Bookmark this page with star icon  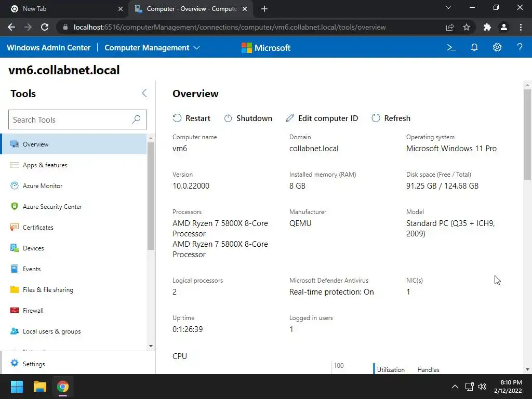(x=467, y=27)
